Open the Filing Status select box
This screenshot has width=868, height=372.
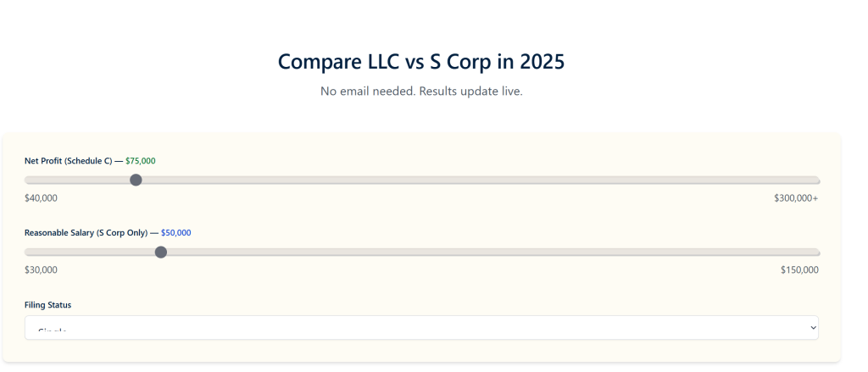tap(421, 328)
